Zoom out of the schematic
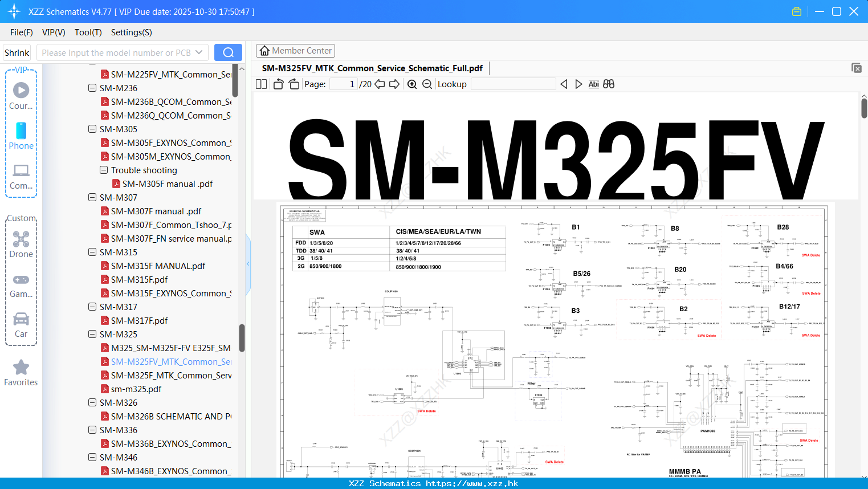 [427, 84]
